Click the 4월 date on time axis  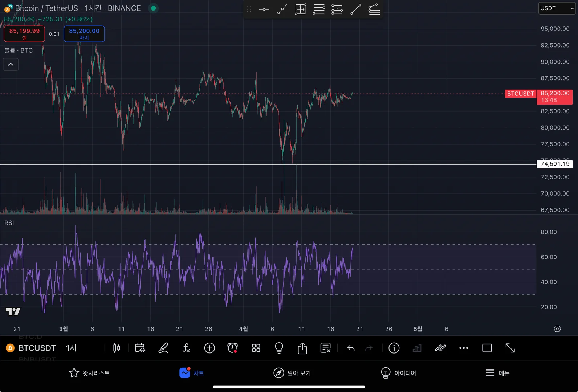click(x=244, y=329)
